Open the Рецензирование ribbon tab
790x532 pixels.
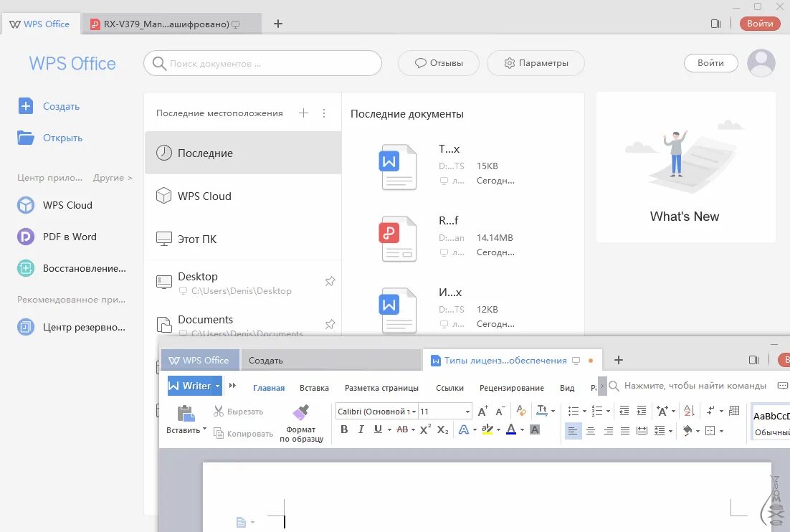(511, 387)
